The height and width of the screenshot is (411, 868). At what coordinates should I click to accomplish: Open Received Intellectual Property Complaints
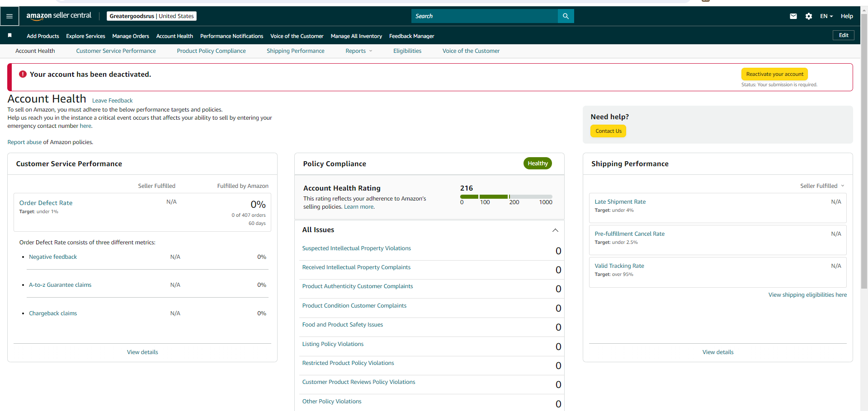pyautogui.click(x=356, y=267)
